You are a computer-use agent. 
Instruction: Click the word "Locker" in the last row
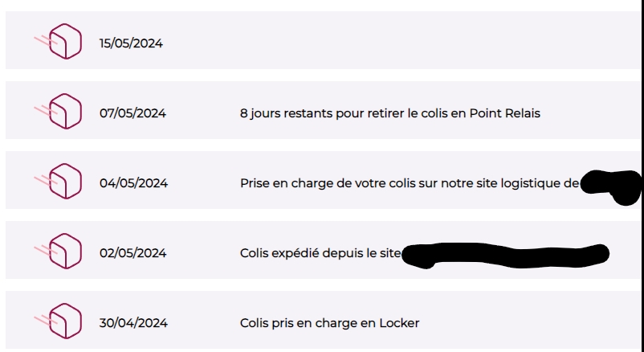tap(400, 323)
